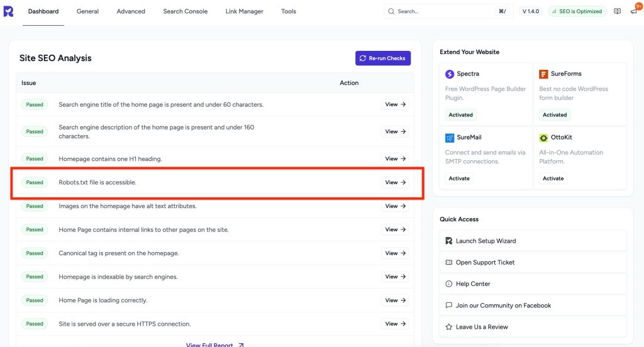Activate the SureMail plugin

point(459,179)
